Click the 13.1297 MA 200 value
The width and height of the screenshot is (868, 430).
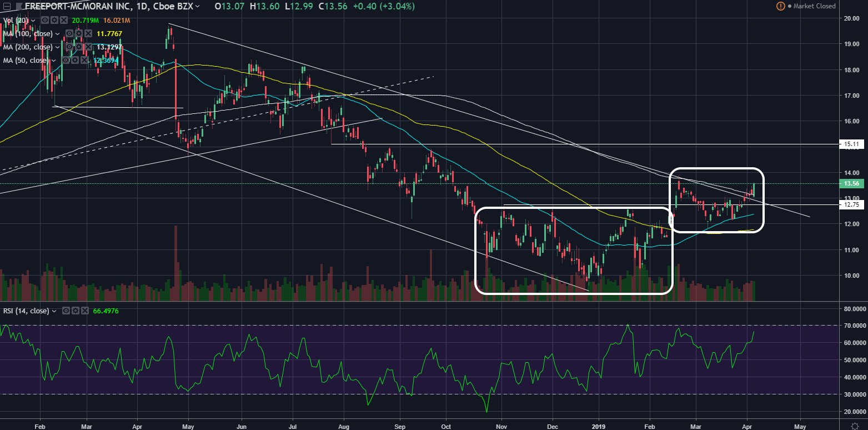tap(109, 47)
